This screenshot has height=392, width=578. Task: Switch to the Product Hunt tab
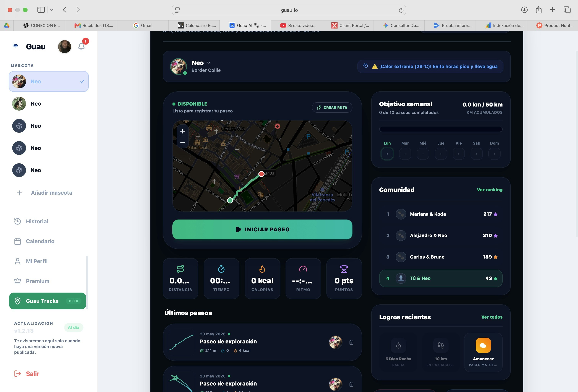pos(552,25)
